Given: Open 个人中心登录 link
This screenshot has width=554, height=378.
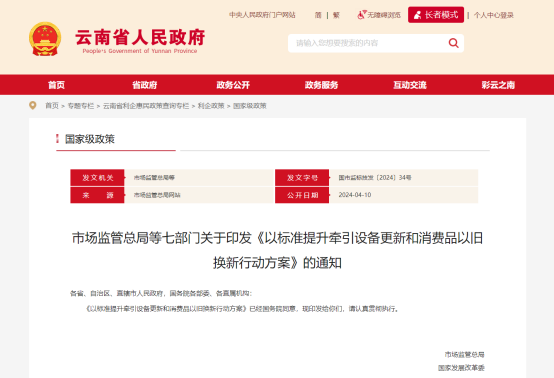Looking at the screenshot, I should (x=494, y=15).
